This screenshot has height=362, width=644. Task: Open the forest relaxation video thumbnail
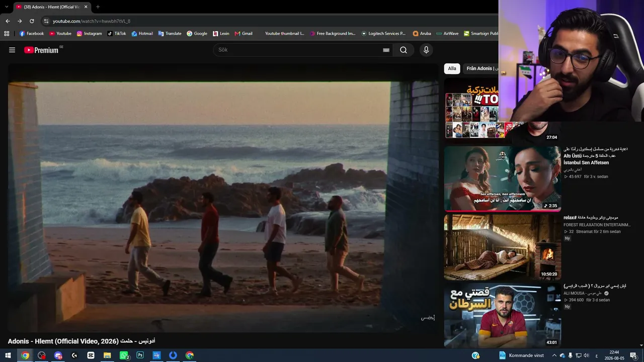(x=502, y=247)
